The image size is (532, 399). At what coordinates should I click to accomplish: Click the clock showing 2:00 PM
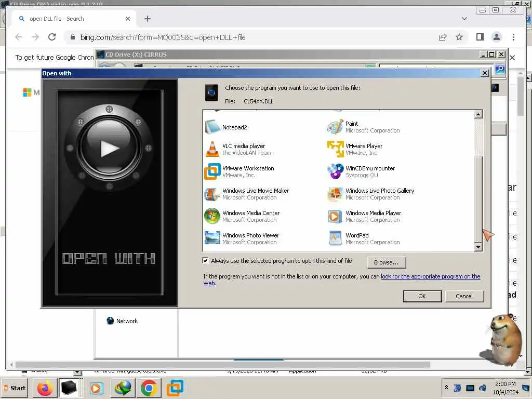point(505,384)
